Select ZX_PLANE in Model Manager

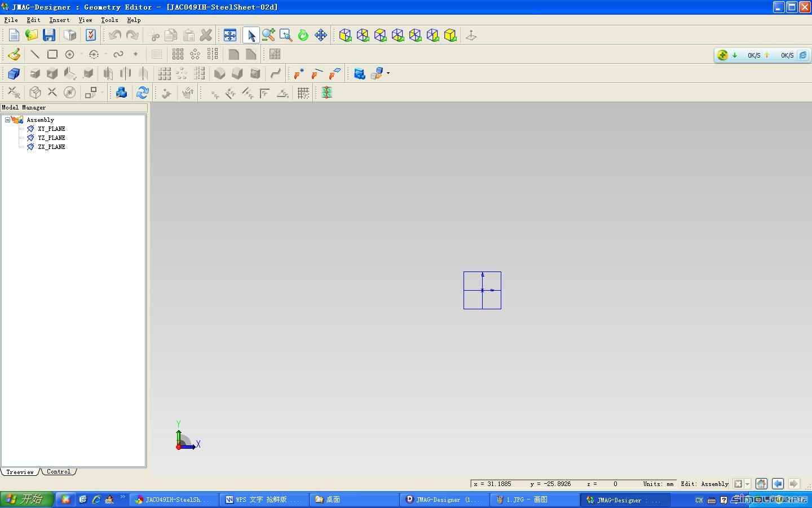click(51, 147)
